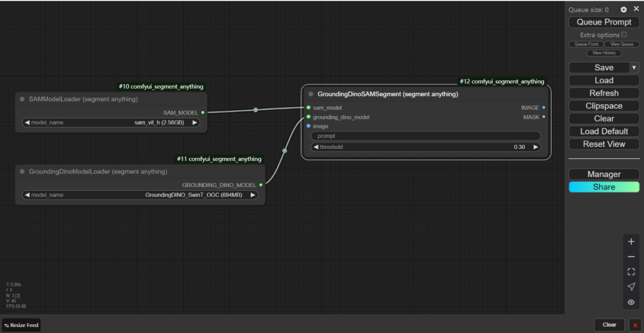This screenshot has height=333, width=644.
Task: Click the GROUNDING_DINO_MODEL output socket
Action: [x=261, y=185]
